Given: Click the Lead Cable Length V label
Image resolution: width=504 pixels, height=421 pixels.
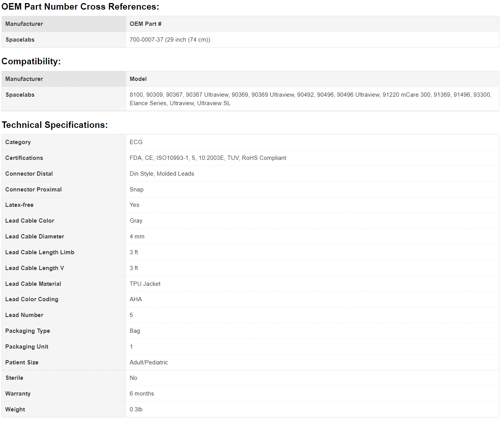Looking at the screenshot, I should point(35,268).
